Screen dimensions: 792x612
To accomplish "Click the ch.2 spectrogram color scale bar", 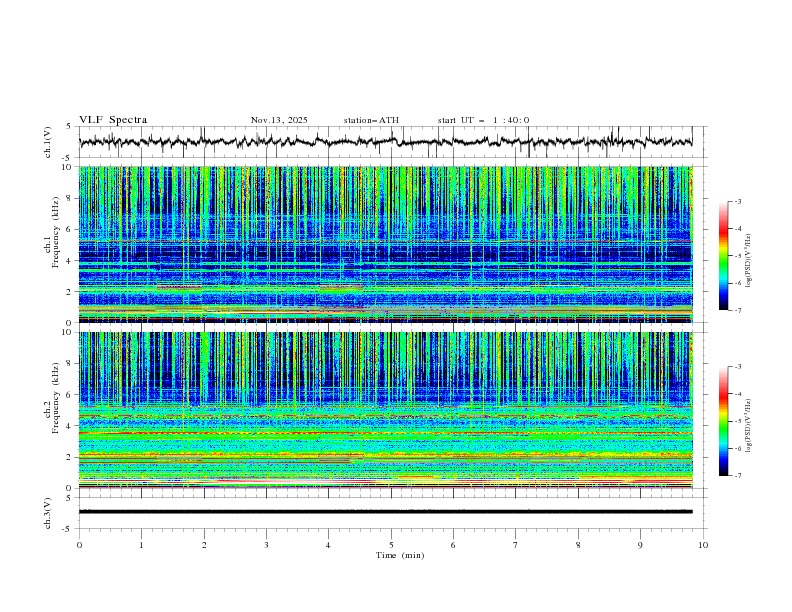I will coord(724,421).
